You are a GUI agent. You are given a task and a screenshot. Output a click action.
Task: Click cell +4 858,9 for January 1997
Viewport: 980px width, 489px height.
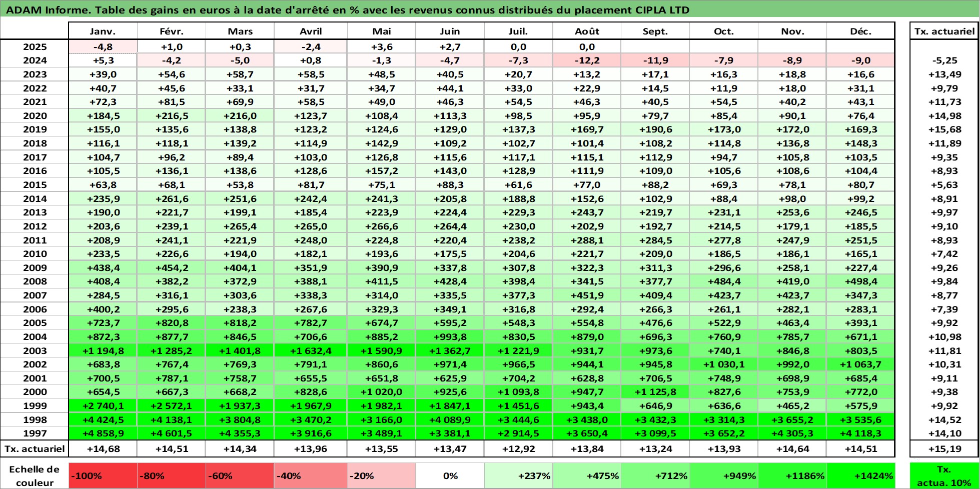coord(103,433)
